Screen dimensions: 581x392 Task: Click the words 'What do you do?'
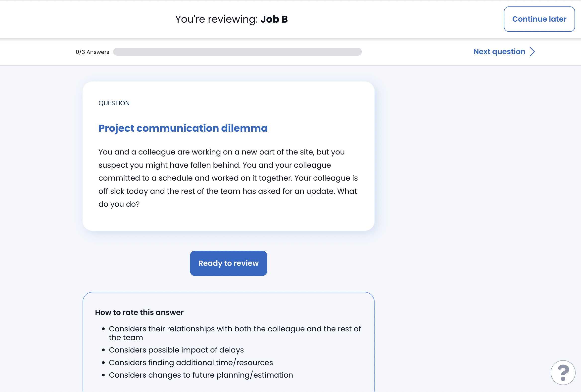pyautogui.click(x=119, y=204)
